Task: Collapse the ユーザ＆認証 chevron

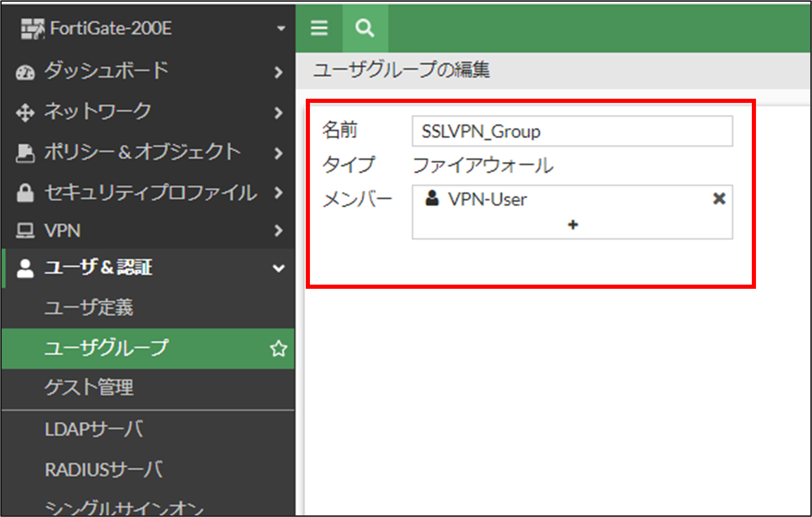Action: pos(279,268)
